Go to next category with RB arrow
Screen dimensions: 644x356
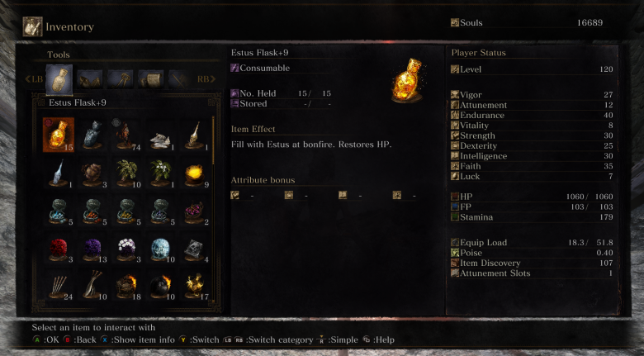click(206, 79)
